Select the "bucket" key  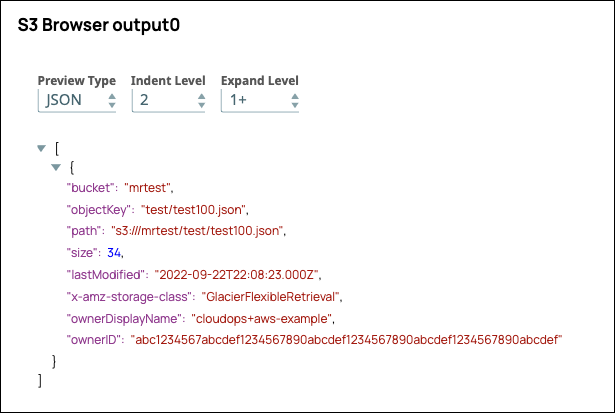coord(89,187)
